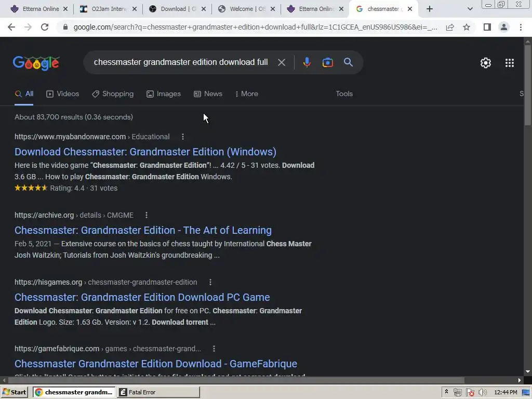
Task: Switch to Images results tab
Action: [x=164, y=94]
